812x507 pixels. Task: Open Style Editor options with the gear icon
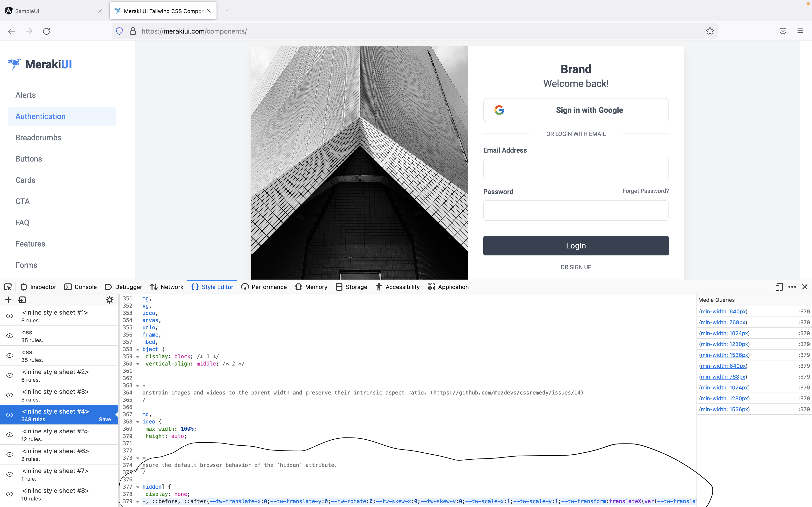(110, 300)
